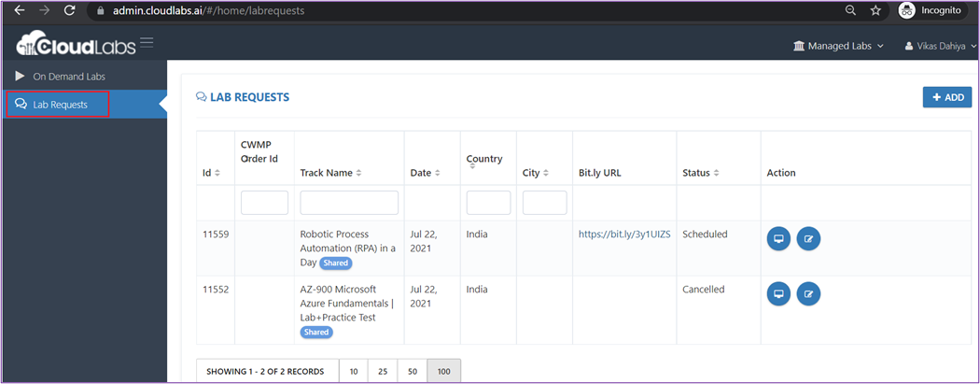Click the monitor view icon for request 11552
Screen dimensions: 980x384
[778, 293]
